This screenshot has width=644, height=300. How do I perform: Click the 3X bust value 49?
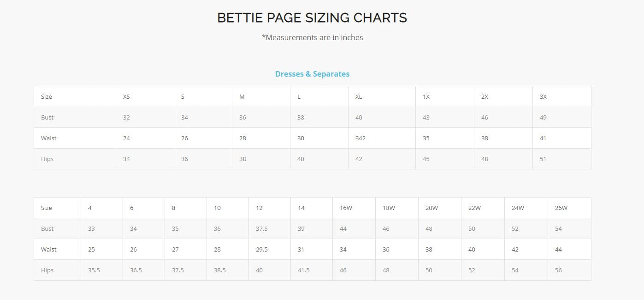(x=543, y=118)
